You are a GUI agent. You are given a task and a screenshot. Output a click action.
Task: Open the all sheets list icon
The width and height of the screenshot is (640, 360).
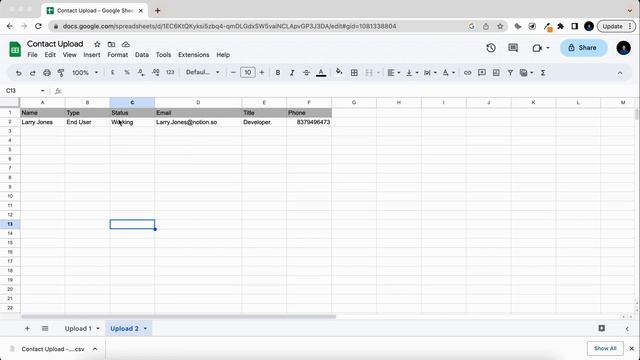45,328
